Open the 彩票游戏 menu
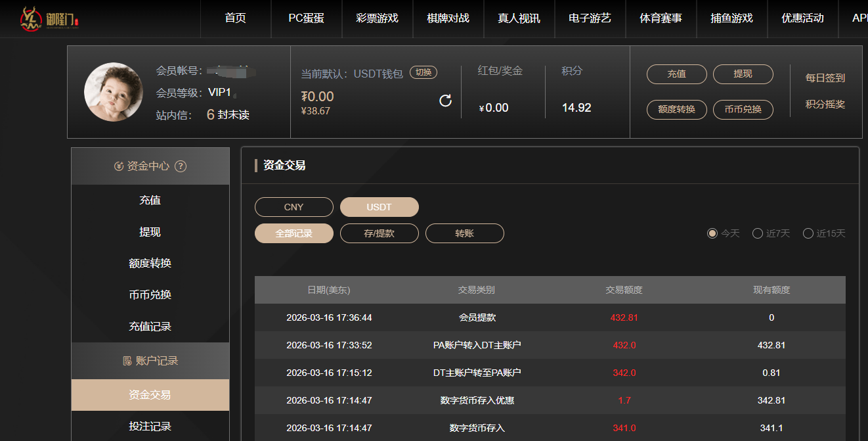This screenshot has width=868, height=441. coord(377,18)
